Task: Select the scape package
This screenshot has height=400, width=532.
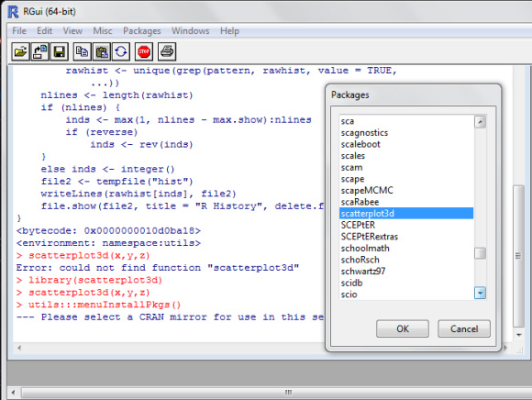Action: point(406,179)
